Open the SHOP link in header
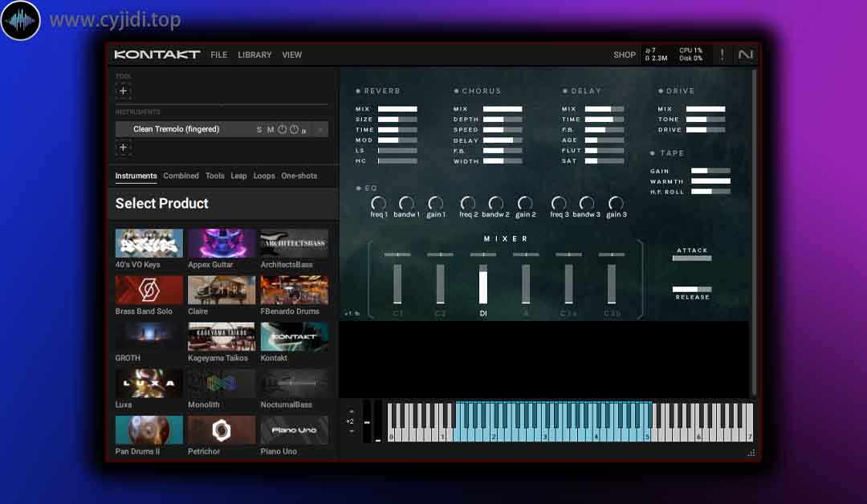The height and width of the screenshot is (504, 867). pos(625,55)
